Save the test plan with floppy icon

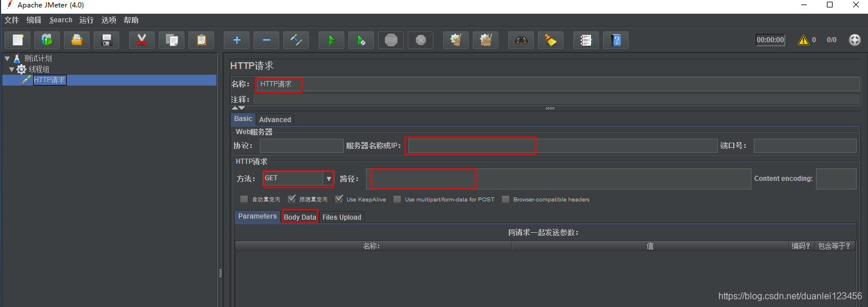click(106, 40)
